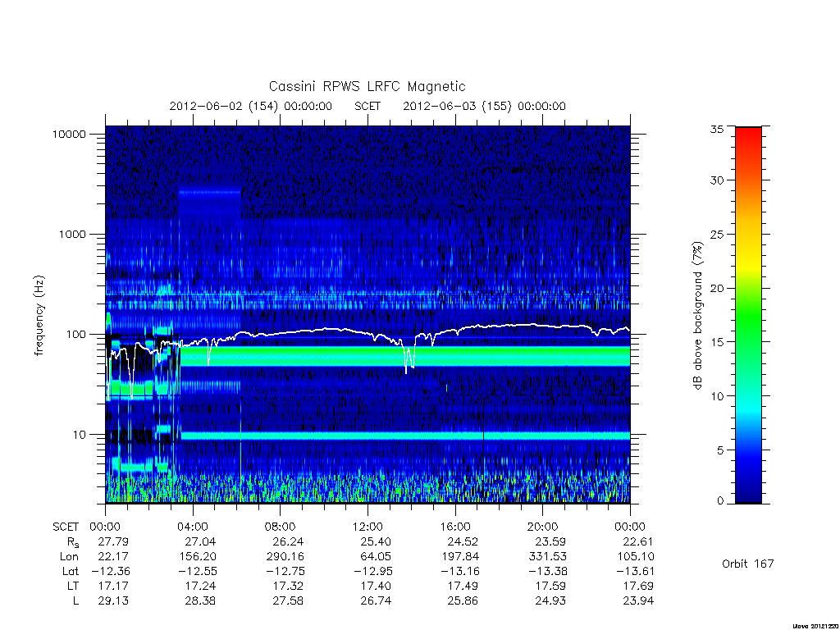
Task: Click the Lon row label
Action: [x=69, y=557]
